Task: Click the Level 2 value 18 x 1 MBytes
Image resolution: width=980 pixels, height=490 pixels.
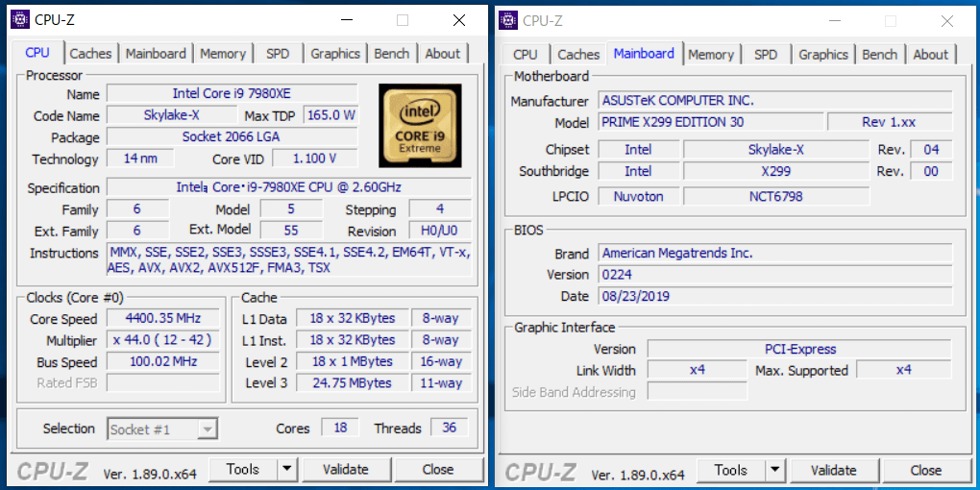Action: click(x=353, y=361)
